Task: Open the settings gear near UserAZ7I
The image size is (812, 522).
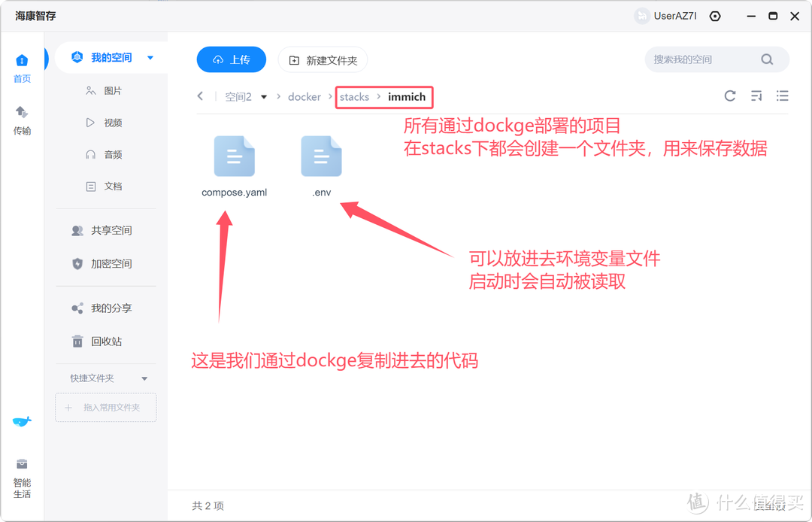Action: pos(714,16)
